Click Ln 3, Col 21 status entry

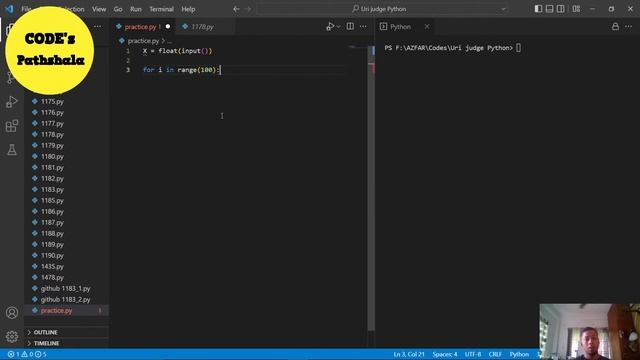[409, 354]
